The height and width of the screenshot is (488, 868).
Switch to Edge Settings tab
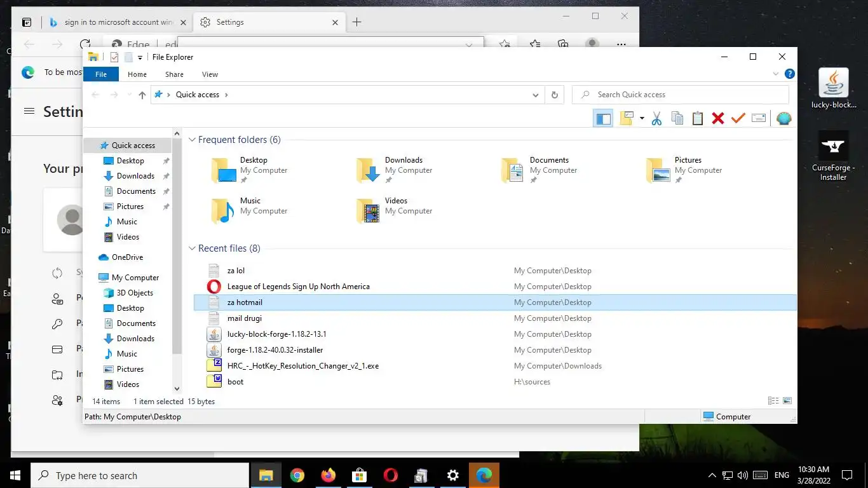pos(269,22)
